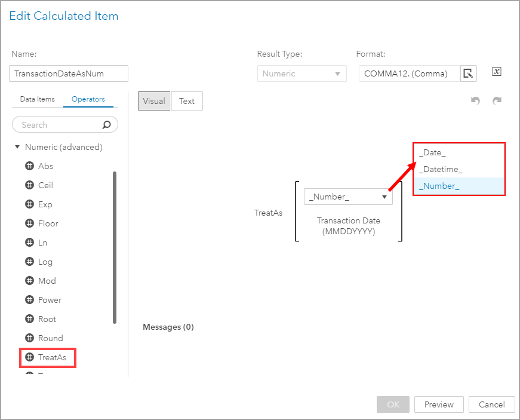The width and height of the screenshot is (520, 420).
Task: Click the redo arrow icon
Action: tap(497, 101)
